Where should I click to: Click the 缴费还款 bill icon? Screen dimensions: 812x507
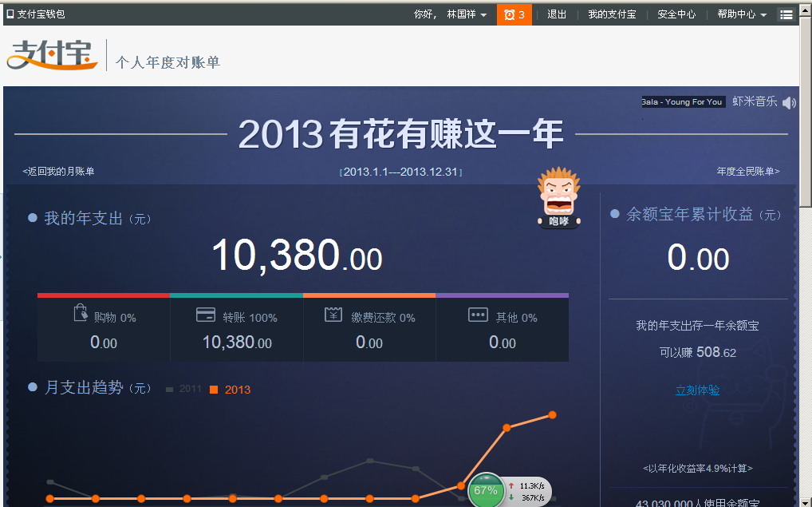tap(333, 314)
